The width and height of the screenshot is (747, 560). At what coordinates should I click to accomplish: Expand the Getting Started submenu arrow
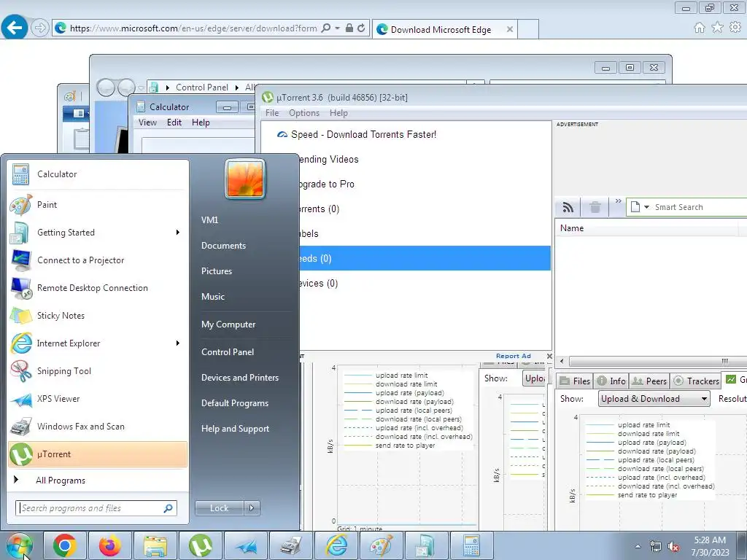[178, 233]
